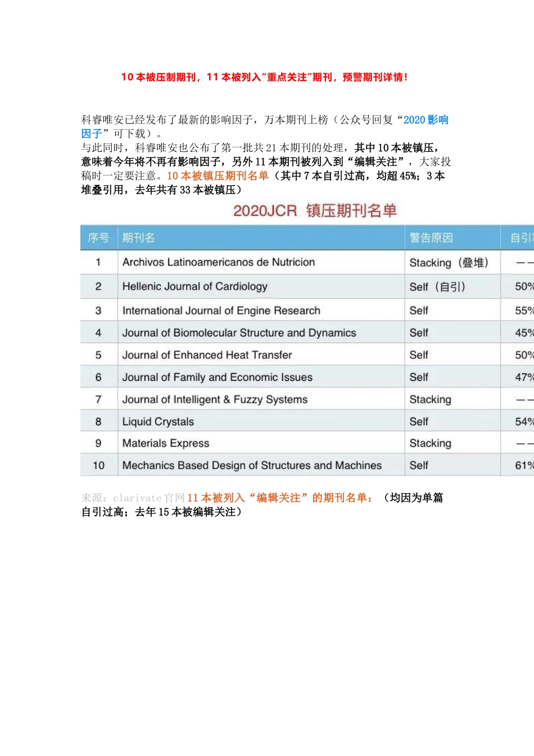Click "International Journal of Engine Research" cell

pyautogui.click(x=221, y=310)
